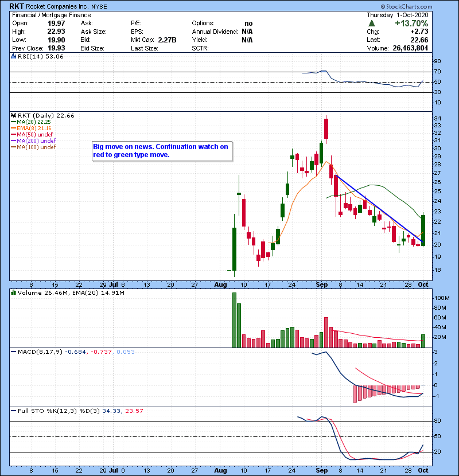Click the Open value 19.97
The image size is (459, 476).
56,24
